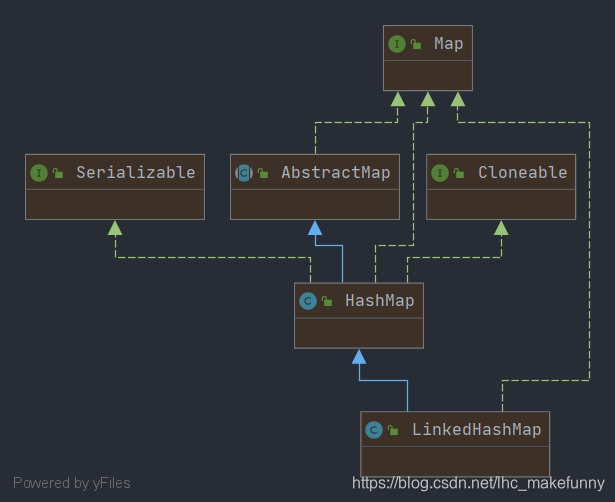
Task: Click the blue inheritance arrow under AbstractMap
Action: click(315, 228)
